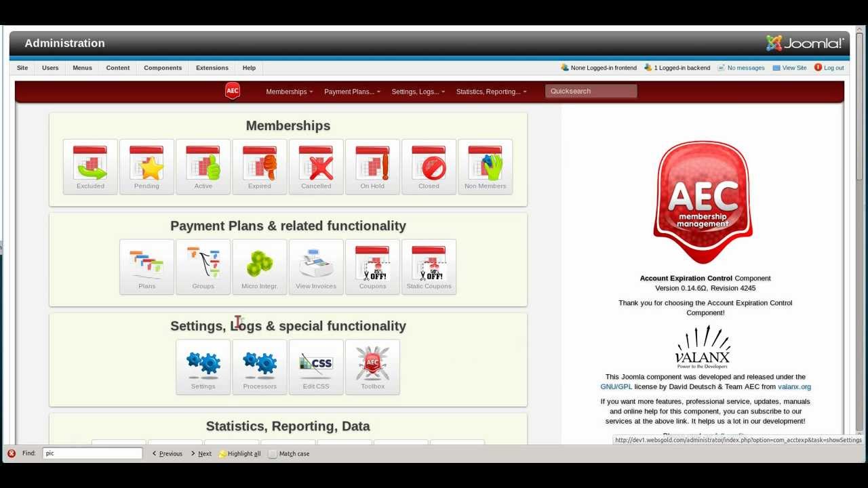Open the Extensions menu
This screenshot has height=488, width=868.
coord(212,68)
